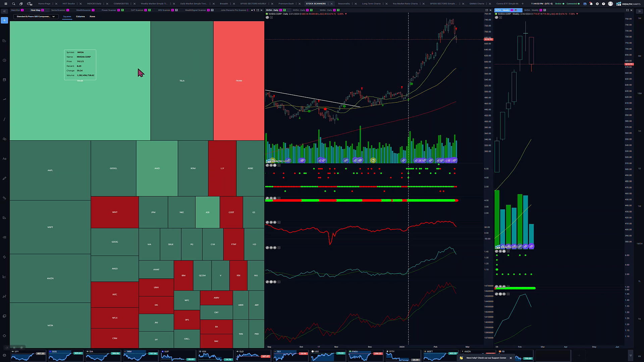Add indicator plus icon on NVDA Daily chart
The image size is (644, 362).
coord(271,17)
